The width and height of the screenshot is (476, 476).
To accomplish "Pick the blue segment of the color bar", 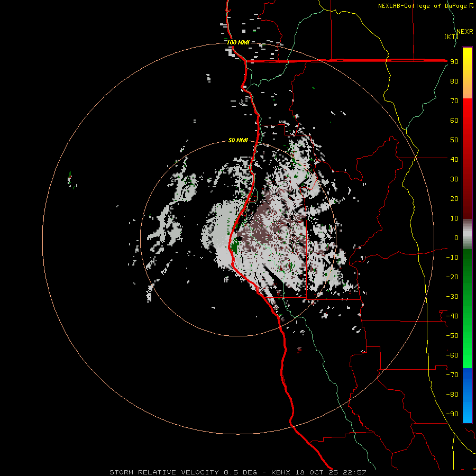I will pos(467,396).
